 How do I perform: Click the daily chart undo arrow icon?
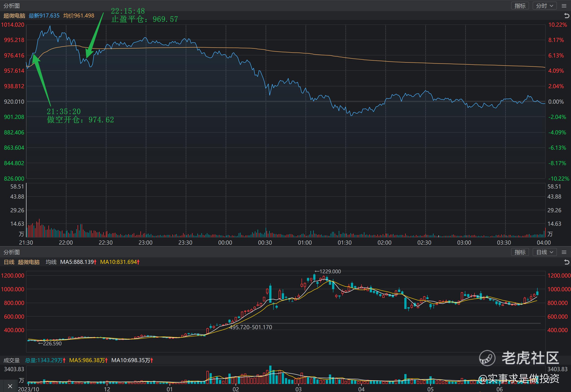(x=566, y=262)
